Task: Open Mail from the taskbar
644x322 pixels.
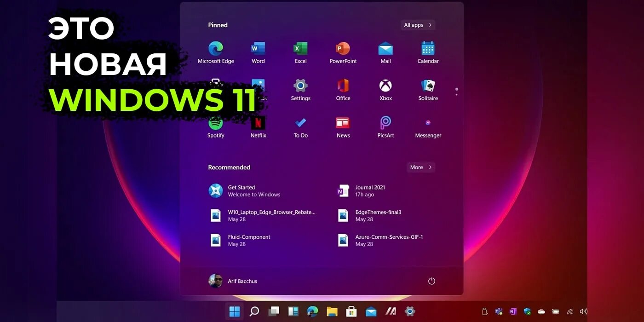Action: point(371,312)
